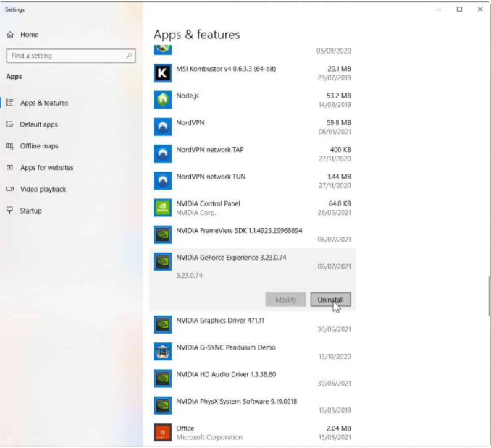Select the Node.js entry name

pos(188,96)
